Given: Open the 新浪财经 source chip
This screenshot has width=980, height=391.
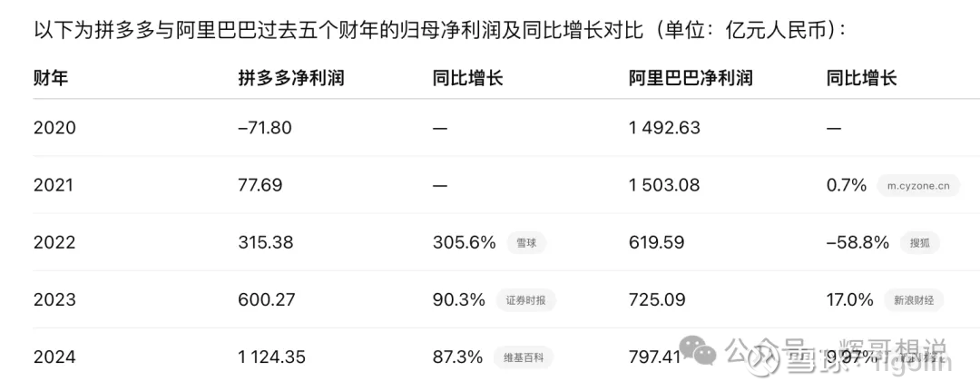Looking at the screenshot, I should (914, 300).
